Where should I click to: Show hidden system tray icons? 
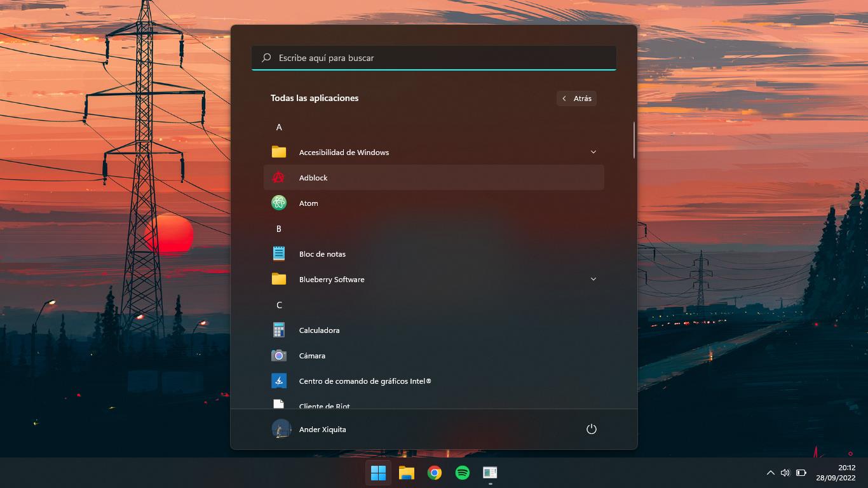(770, 473)
